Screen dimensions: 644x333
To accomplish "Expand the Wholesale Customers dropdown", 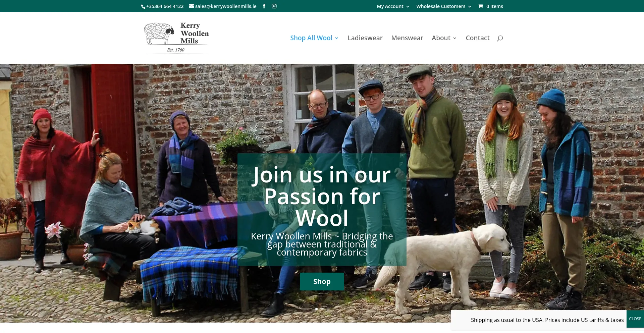I will [x=443, y=6].
